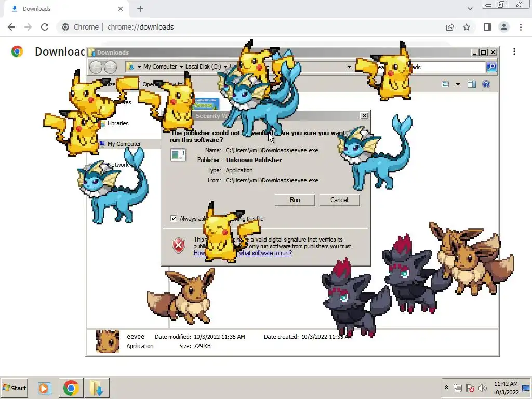Open the Chrome profile avatar menu
Viewport: 532px width, 399px height.
click(x=504, y=27)
